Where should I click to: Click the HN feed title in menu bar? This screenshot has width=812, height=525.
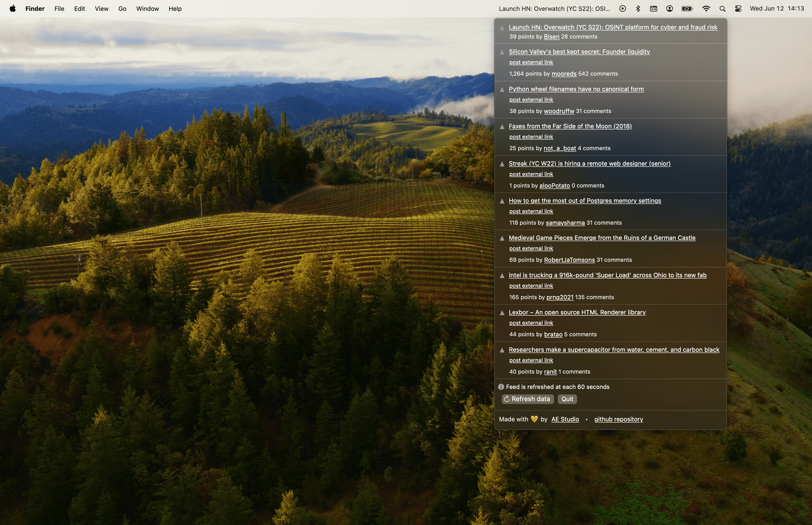tap(554, 8)
